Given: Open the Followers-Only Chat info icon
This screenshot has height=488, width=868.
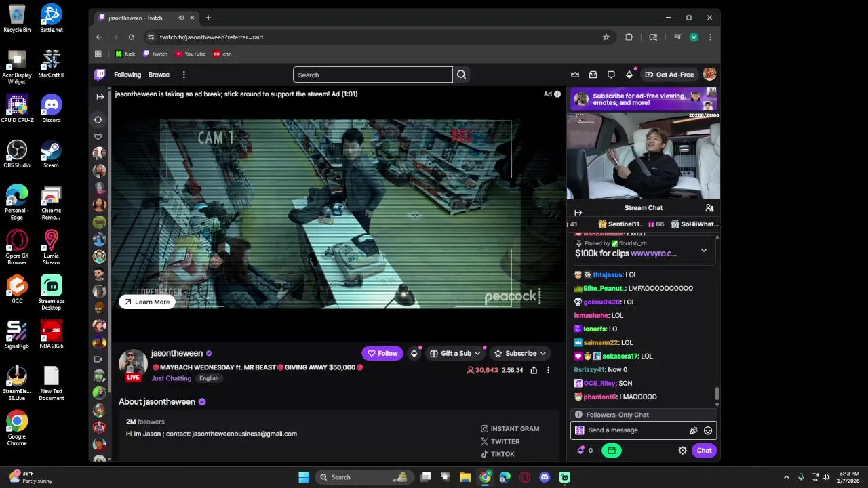Looking at the screenshot, I should 578,415.
